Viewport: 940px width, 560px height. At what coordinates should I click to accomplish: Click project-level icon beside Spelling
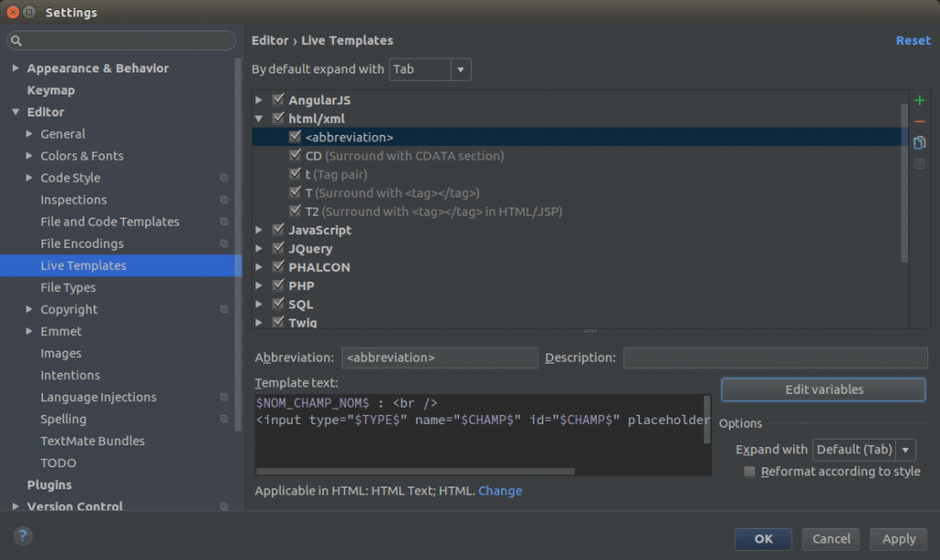pos(224,420)
